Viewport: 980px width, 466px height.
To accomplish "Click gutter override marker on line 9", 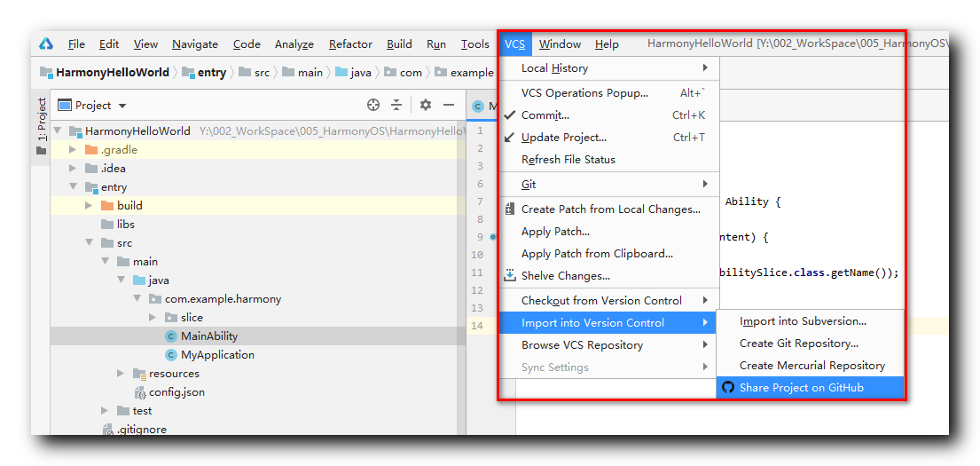I will click(x=493, y=237).
